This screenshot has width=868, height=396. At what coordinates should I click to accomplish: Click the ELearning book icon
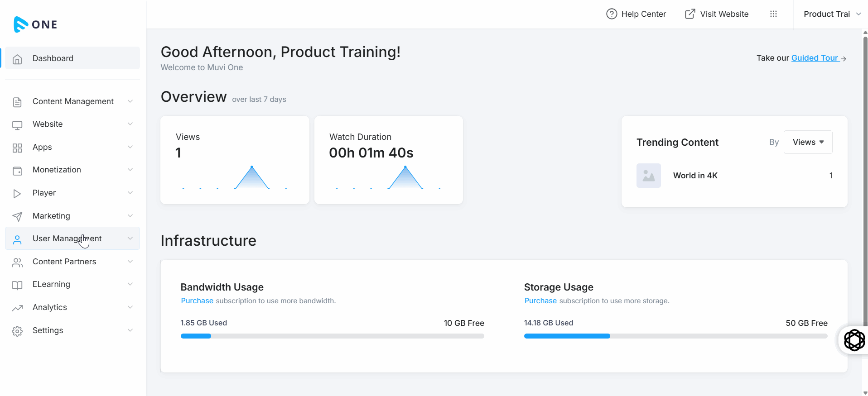click(17, 285)
